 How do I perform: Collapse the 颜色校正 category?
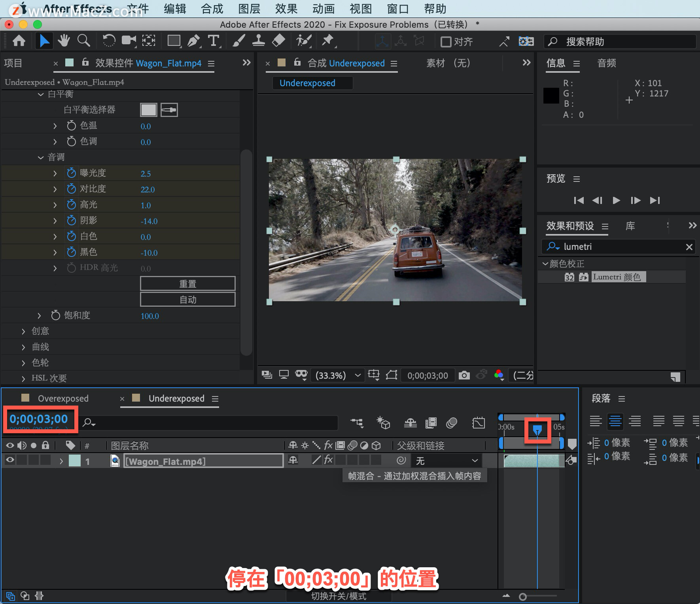[545, 264]
